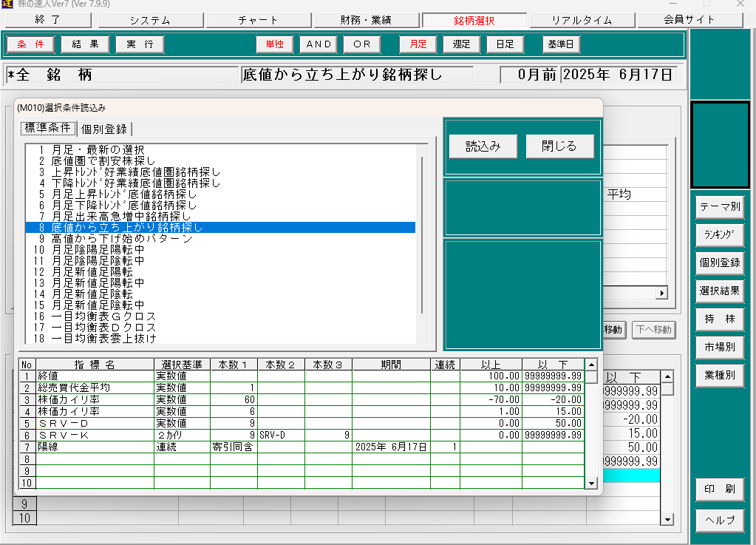Click the 個別登録 sidebar button
Screen dimensions: 756x545
[x=720, y=263]
